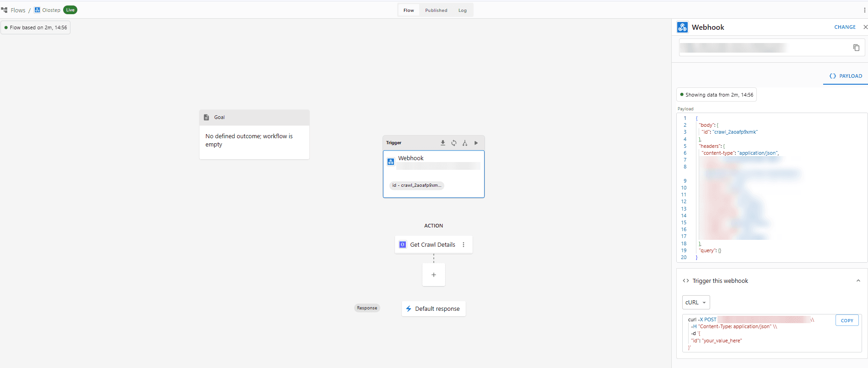
Task: Click the 'Flow based on 2m, 14:56' chip
Action: click(36, 27)
